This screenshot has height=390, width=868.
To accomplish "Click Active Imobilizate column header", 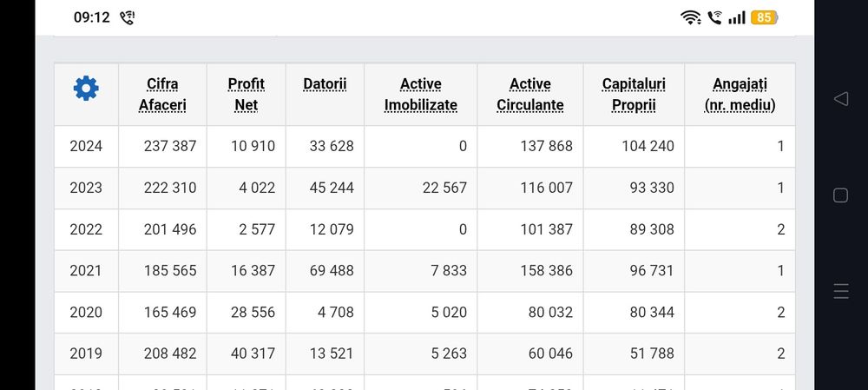I will tap(420, 95).
